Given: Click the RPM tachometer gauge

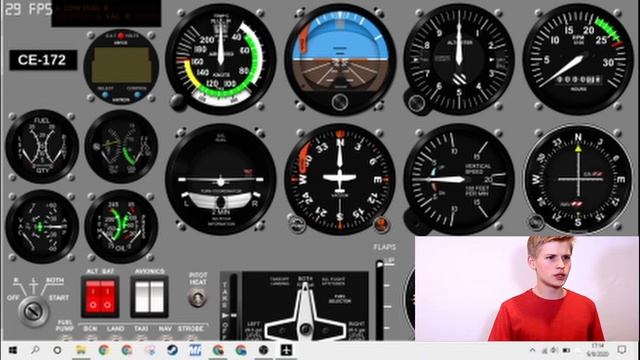Looking at the screenshot, I should 578,60.
